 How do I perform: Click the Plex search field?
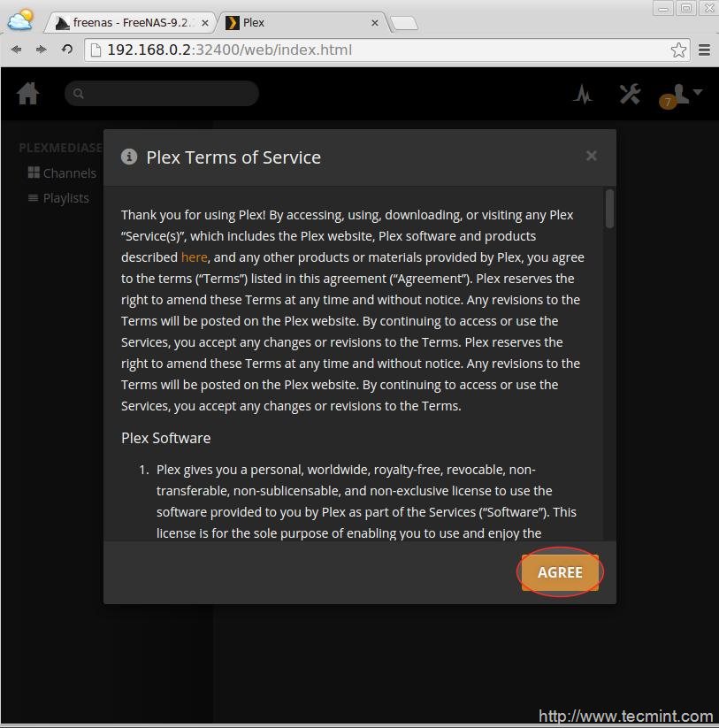(162, 93)
